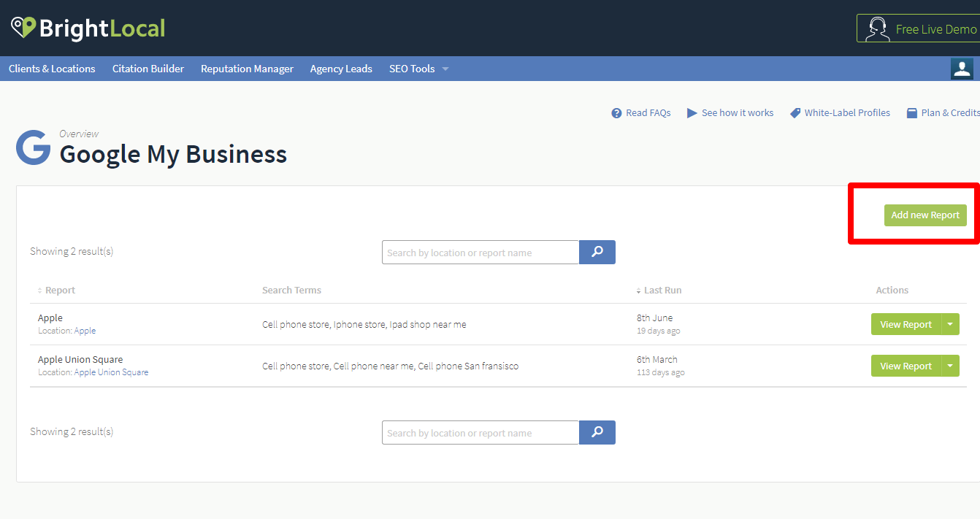Select the Apple Union Square search terms text
Image resolution: width=980 pixels, height=519 pixels.
[x=391, y=366]
